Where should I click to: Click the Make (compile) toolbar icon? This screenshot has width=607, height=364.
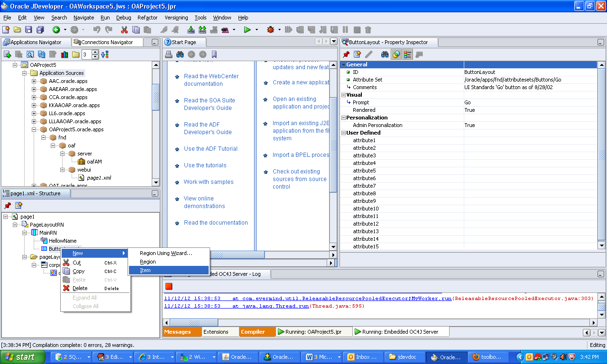coord(191,30)
